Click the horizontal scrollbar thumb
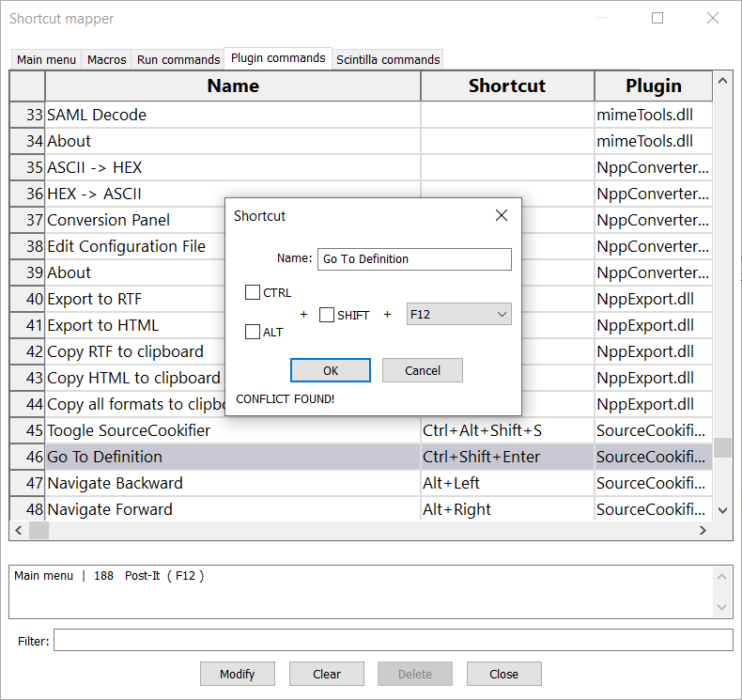 (x=39, y=530)
